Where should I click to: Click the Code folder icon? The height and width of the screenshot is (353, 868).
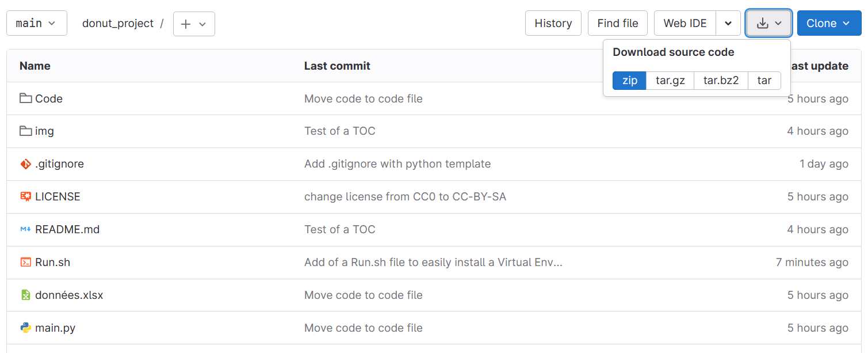(x=25, y=98)
